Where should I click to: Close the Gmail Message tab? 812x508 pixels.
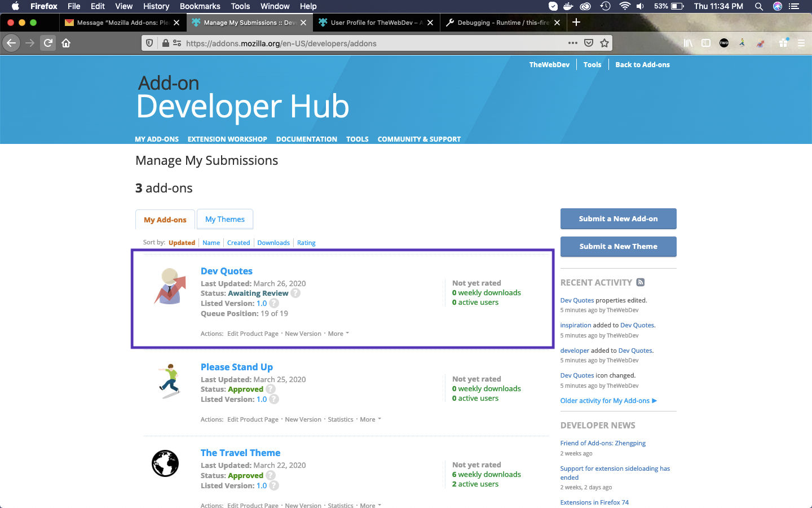(176, 23)
